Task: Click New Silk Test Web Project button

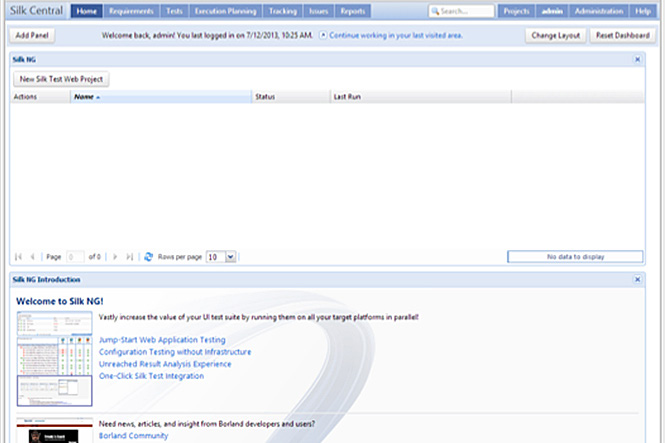Action: click(x=61, y=79)
